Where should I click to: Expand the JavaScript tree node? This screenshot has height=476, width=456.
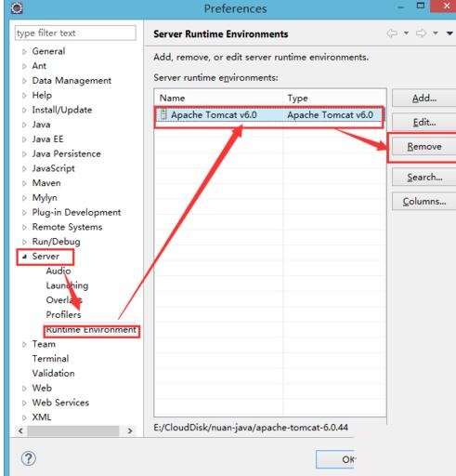(24, 168)
